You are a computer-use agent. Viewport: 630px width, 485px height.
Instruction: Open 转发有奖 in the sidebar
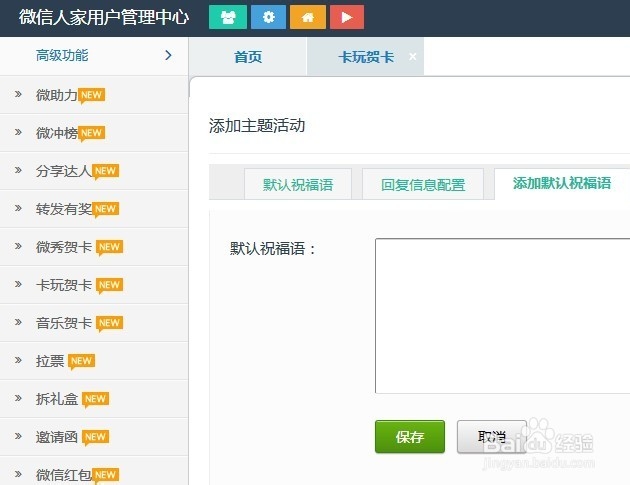63,209
